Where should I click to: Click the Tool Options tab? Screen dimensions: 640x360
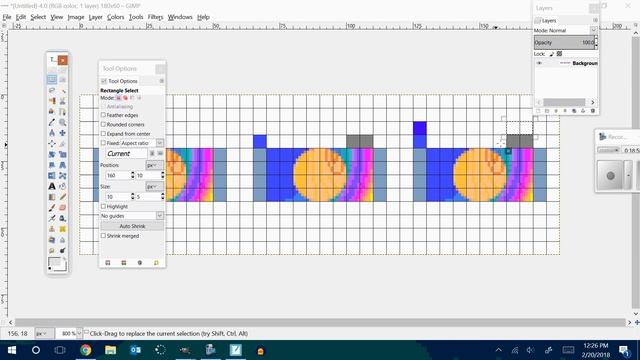pyautogui.click(x=119, y=81)
